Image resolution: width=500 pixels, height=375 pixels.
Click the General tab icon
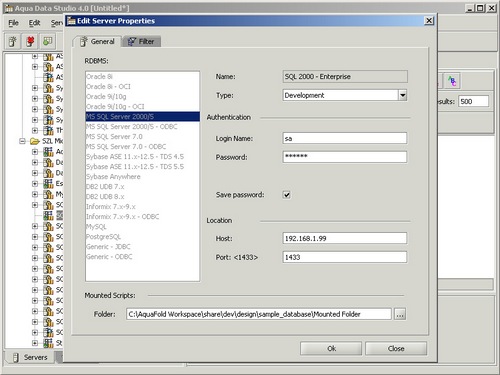[84, 42]
